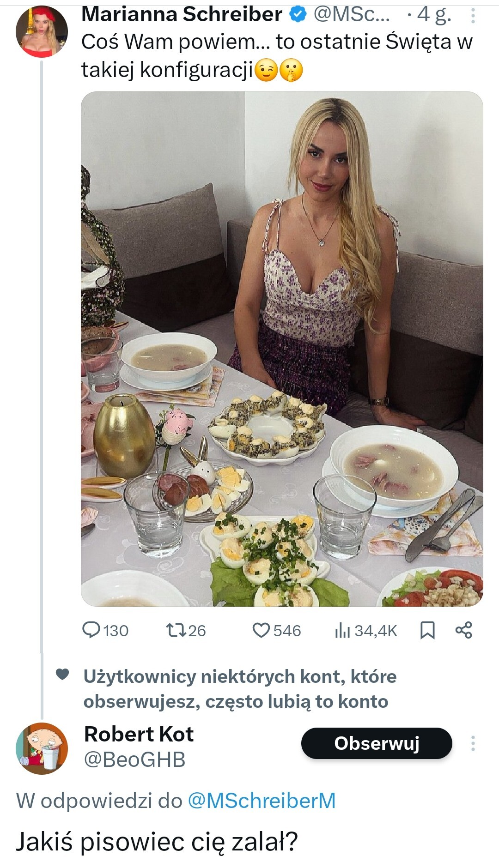
Task: Click the small heart recommendation icon
Action: (x=62, y=675)
